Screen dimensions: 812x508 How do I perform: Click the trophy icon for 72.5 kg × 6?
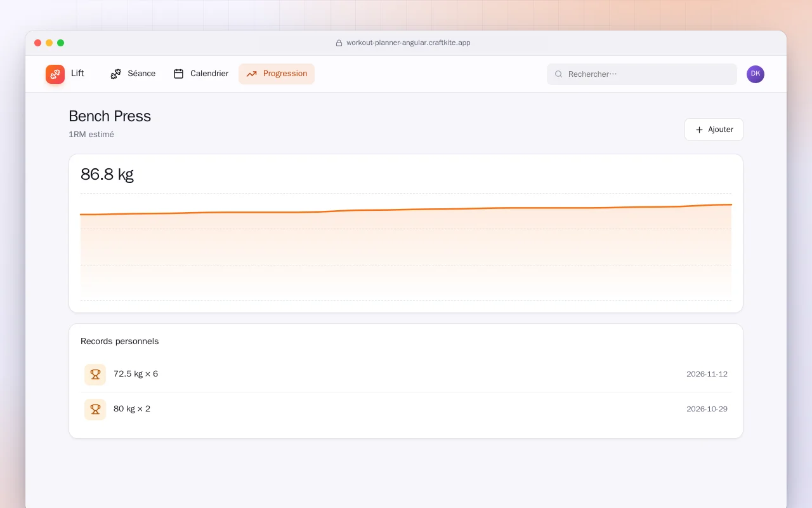[x=95, y=375]
